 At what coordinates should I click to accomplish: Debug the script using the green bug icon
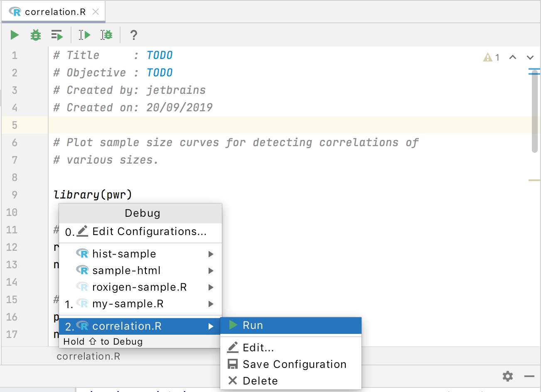pos(35,35)
